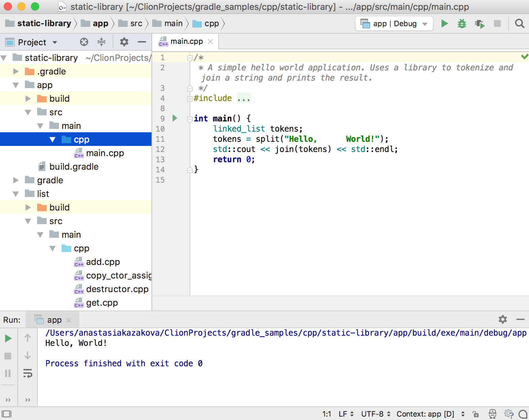
Task: Expand the .gradle folder
Action: click(16, 71)
